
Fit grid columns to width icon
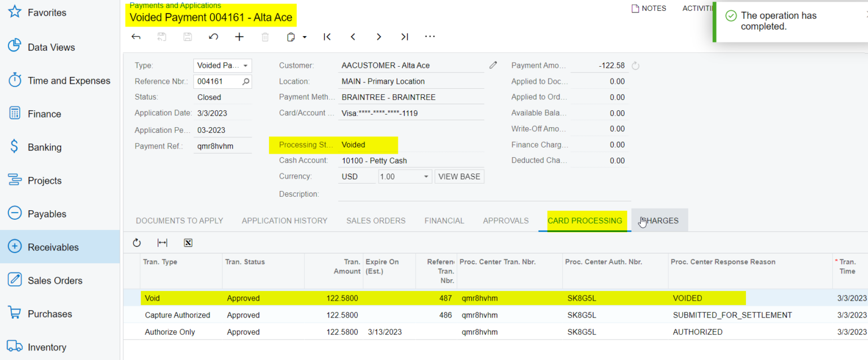(x=162, y=242)
